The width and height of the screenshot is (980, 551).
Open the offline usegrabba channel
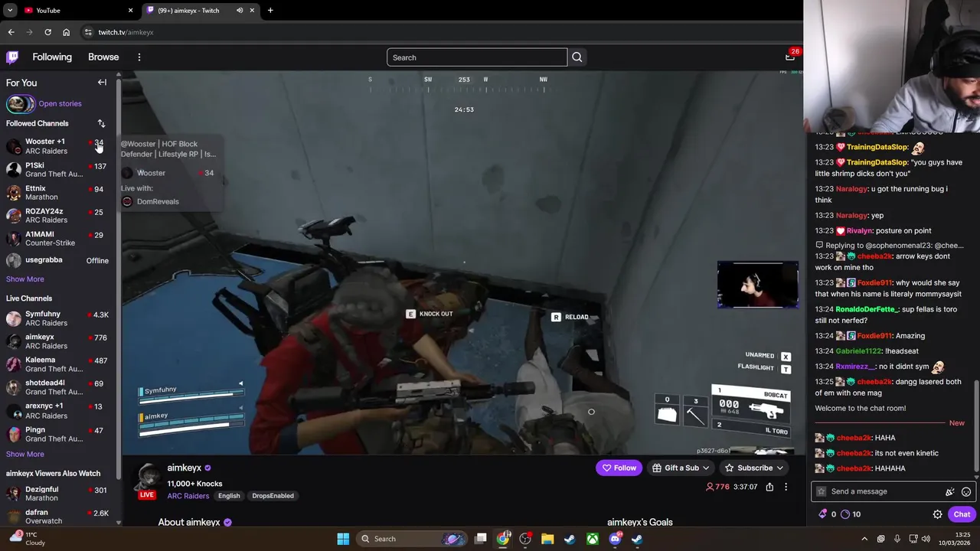[x=58, y=261]
